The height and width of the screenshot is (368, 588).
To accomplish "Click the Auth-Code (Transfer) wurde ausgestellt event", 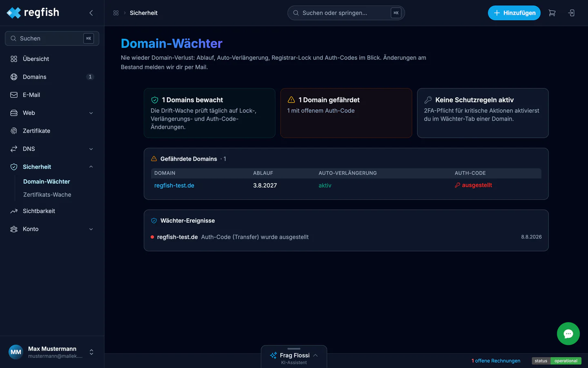I will (255, 237).
